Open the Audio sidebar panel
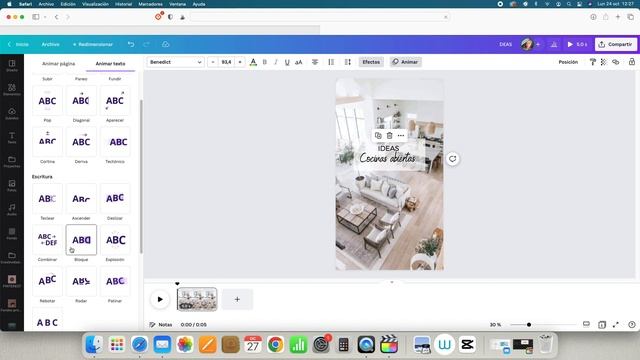This screenshot has height=360, width=640. [x=12, y=210]
